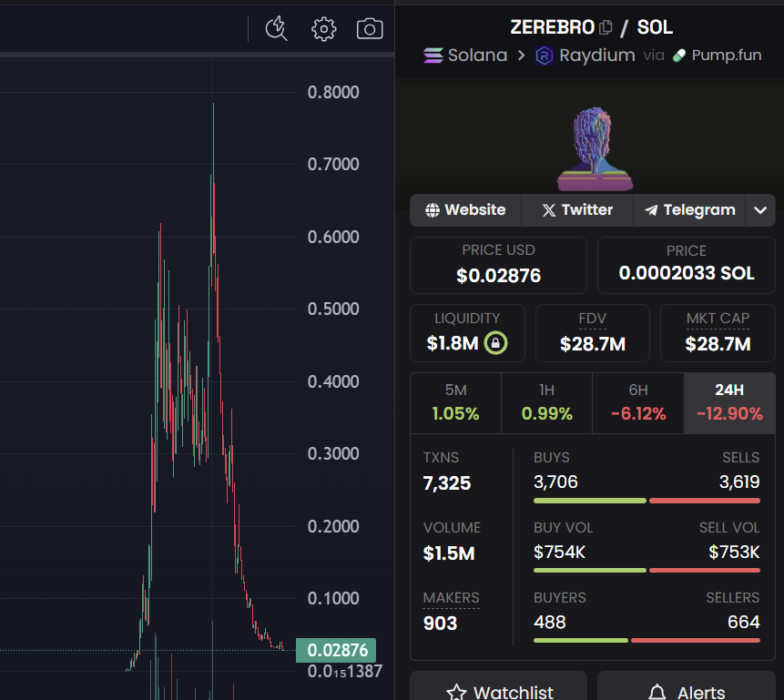Viewport: 784px width, 700px height.
Task: Copy ZEREBRO token address icon
Action: 606,27
